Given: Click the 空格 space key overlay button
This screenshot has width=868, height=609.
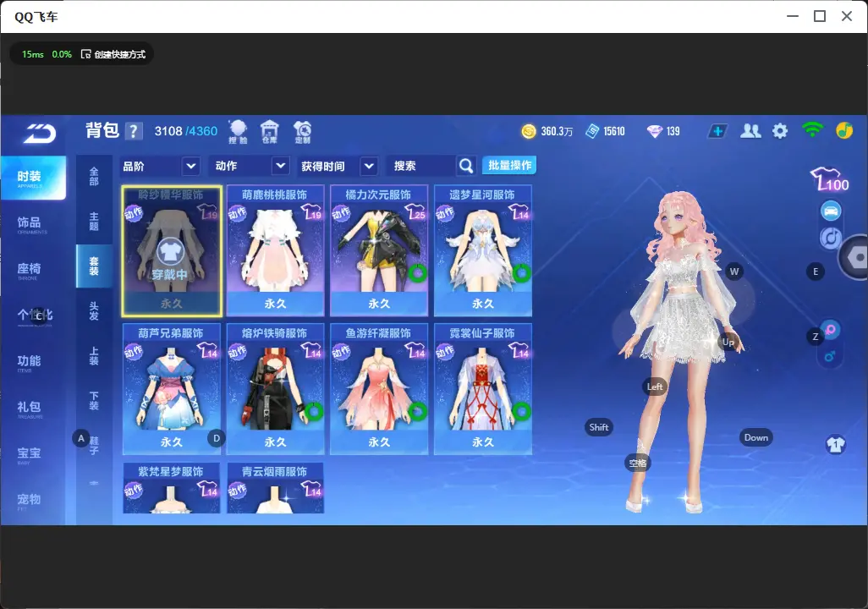Looking at the screenshot, I should (637, 463).
